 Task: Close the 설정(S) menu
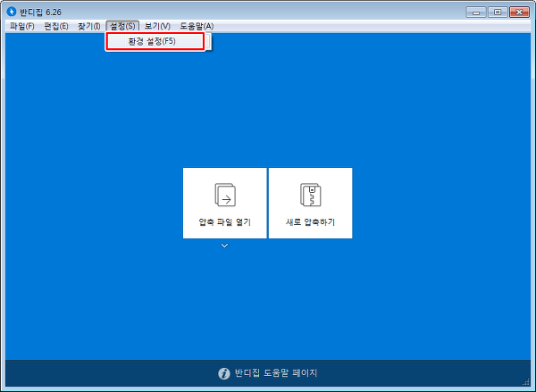pyautogui.click(x=122, y=26)
